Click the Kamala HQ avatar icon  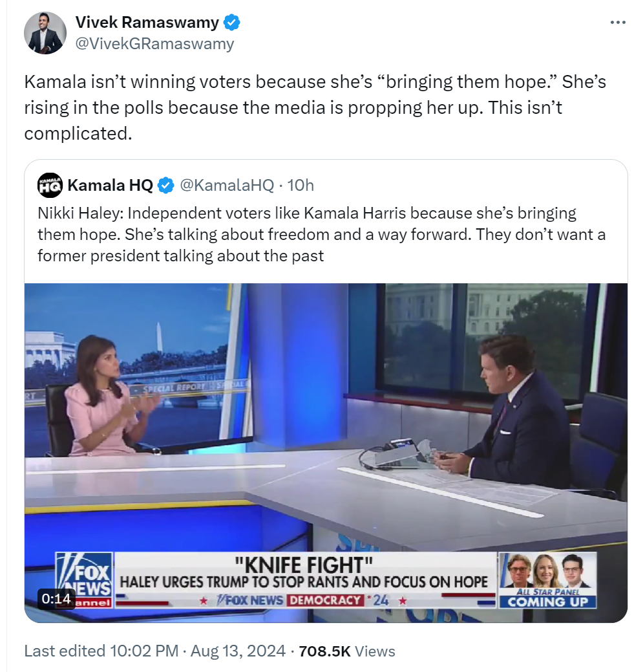pos(50,185)
